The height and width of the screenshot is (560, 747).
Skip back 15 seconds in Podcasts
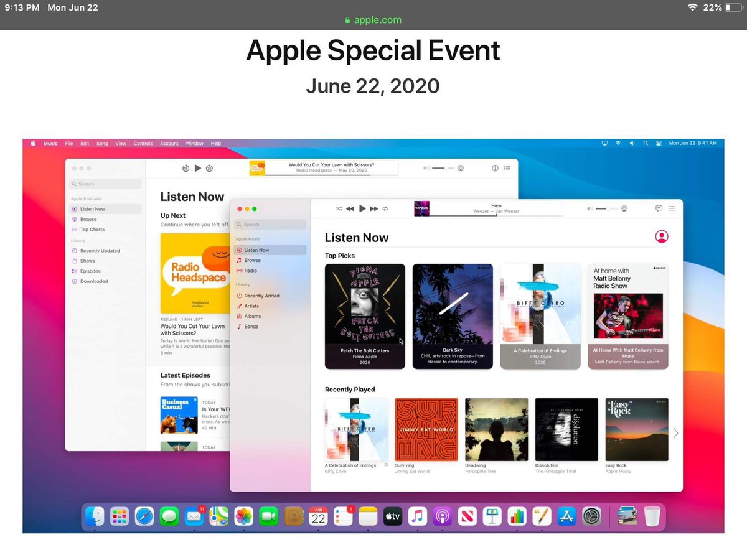pyautogui.click(x=186, y=168)
